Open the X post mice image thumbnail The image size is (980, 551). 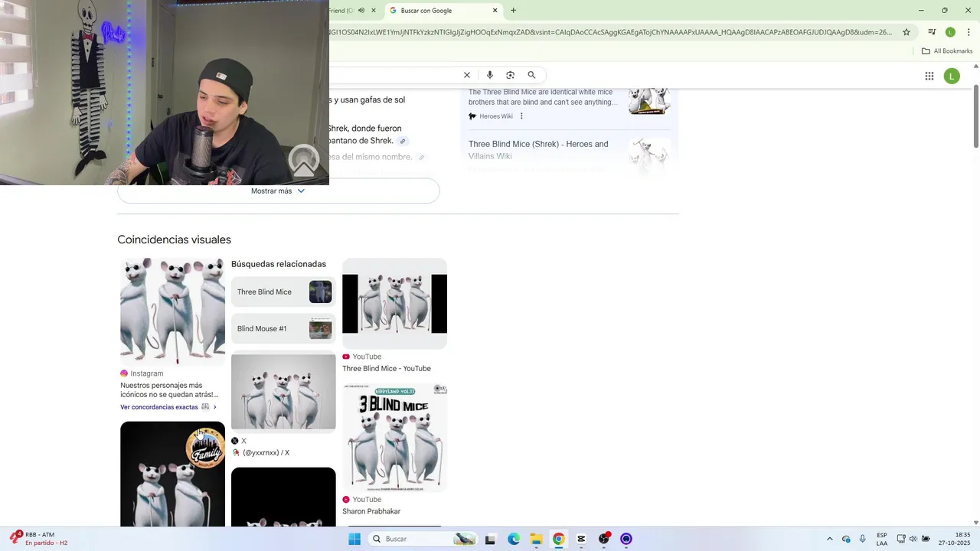pyautogui.click(x=283, y=392)
